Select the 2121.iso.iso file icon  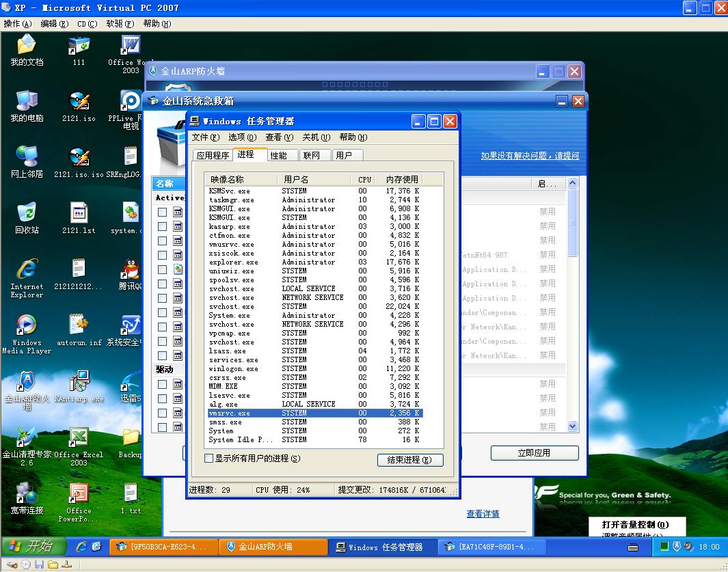[x=79, y=161]
